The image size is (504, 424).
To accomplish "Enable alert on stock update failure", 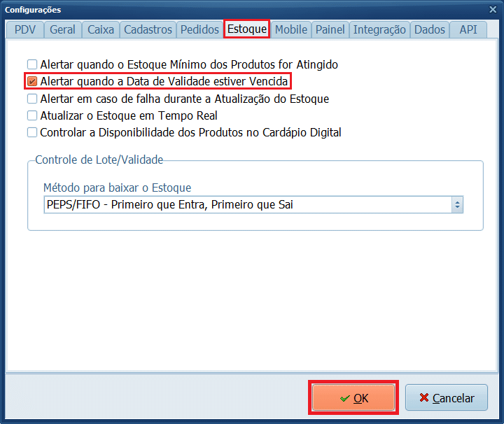I will (x=32, y=99).
